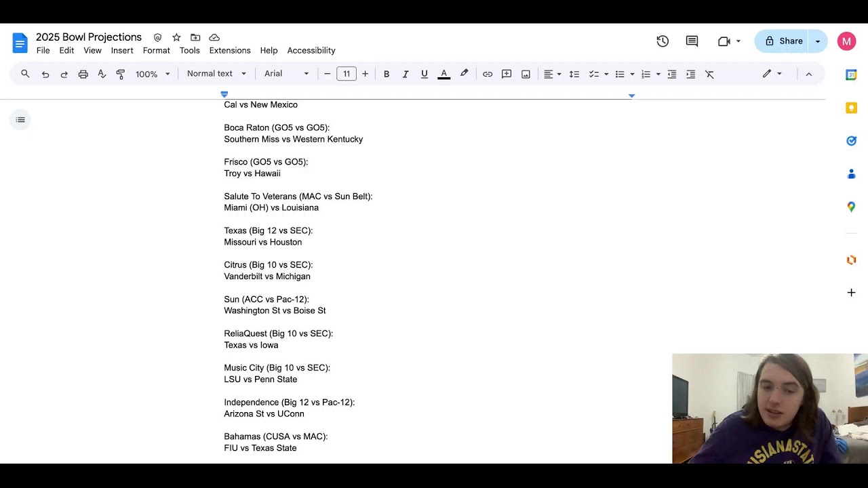This screenshot has width=868, height=488.
Task: Open the editing mode pencil dropdown
Action: coord(772,74)
